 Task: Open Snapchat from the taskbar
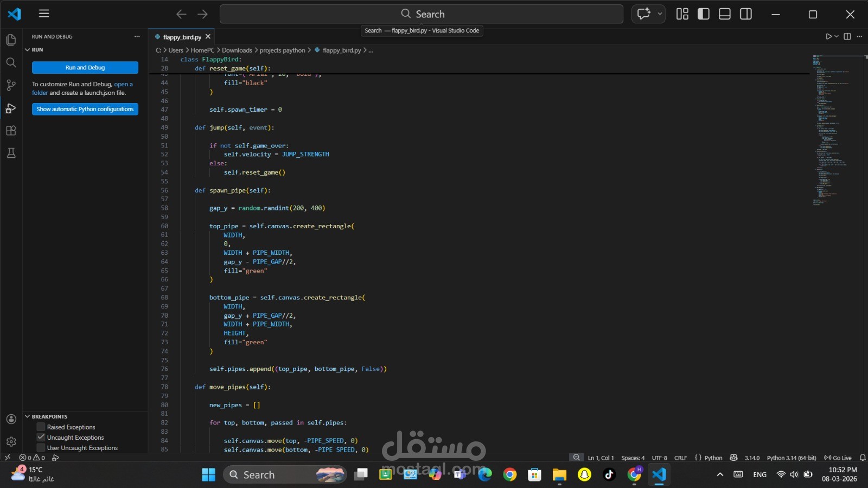point(584,474)
